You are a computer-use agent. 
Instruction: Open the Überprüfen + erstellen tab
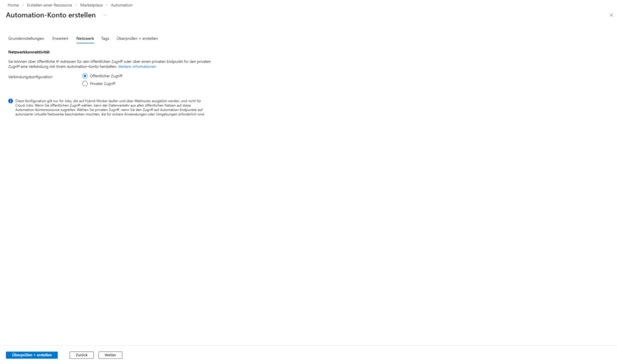coord(137,39)
